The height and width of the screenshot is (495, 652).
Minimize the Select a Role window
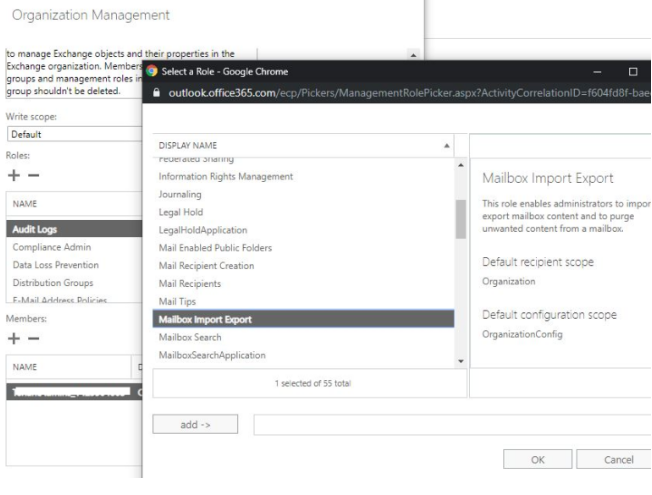[597, 72]
